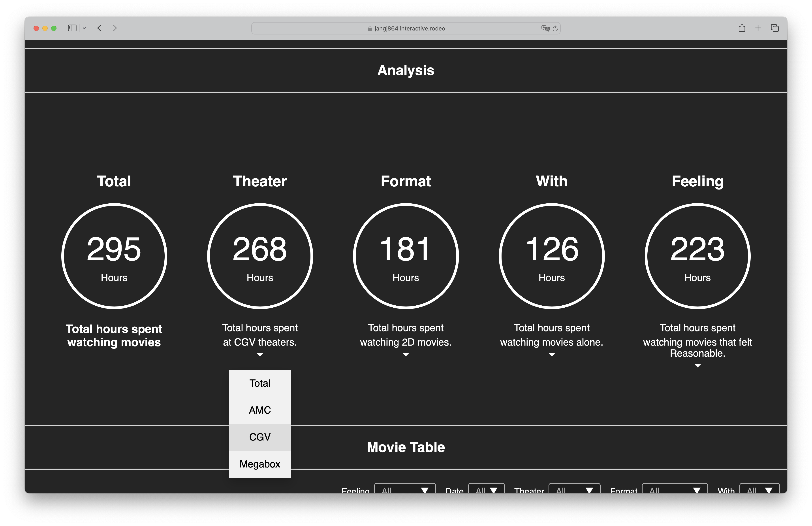The height and width of the screenshot is (526, 812).
Task: Show tab overview icon
Action: [774, 28]
